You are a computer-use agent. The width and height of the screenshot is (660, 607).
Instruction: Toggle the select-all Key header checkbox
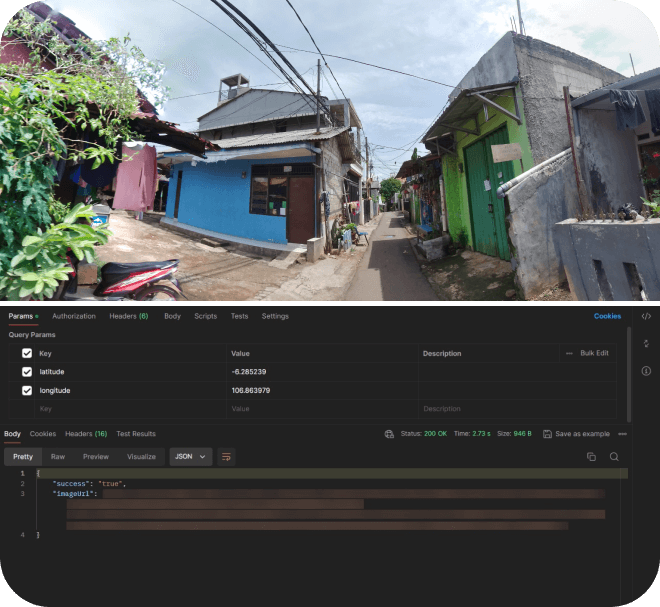pos(27,353)
